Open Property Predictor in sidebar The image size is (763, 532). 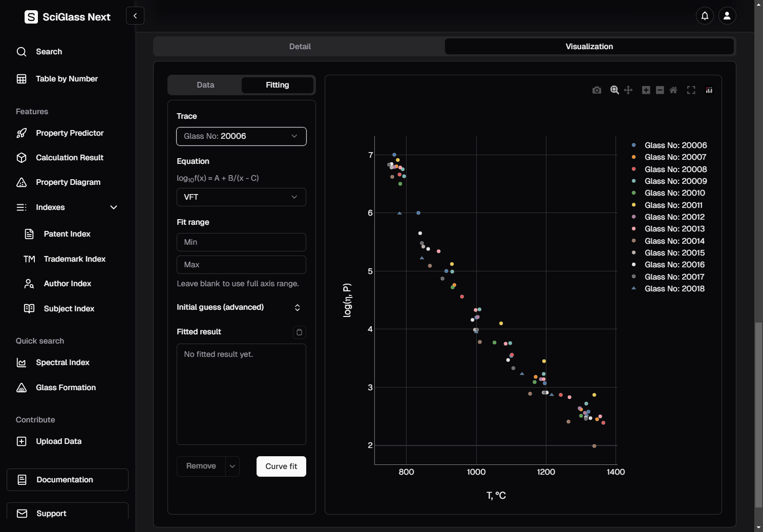[x=70, y=133]
